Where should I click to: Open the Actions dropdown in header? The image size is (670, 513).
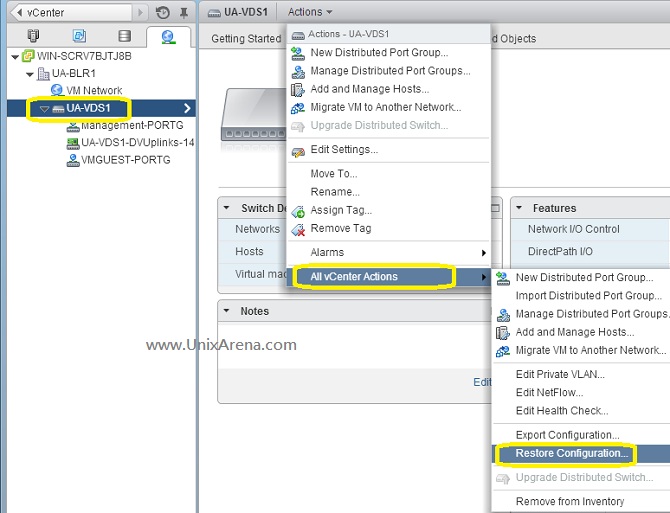[310, 12]
